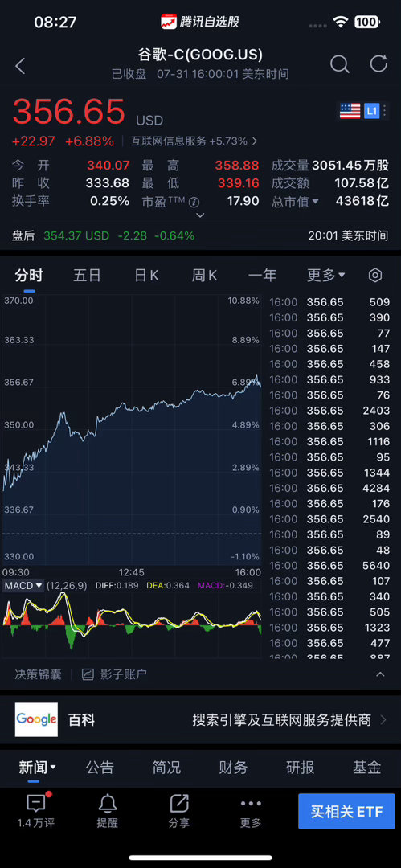
Task: Toggle the 总市值 dropdown arrow
Action: coord(316,202)
